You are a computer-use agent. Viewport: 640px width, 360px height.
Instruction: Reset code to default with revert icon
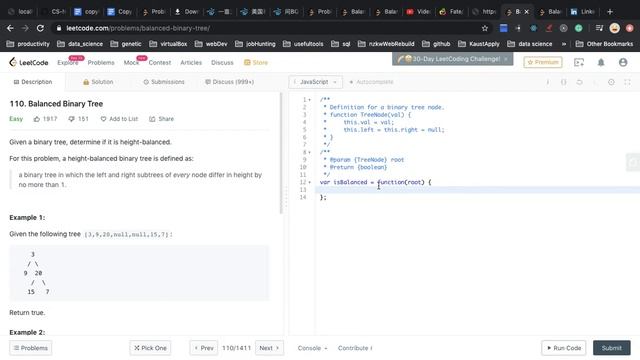579,82
